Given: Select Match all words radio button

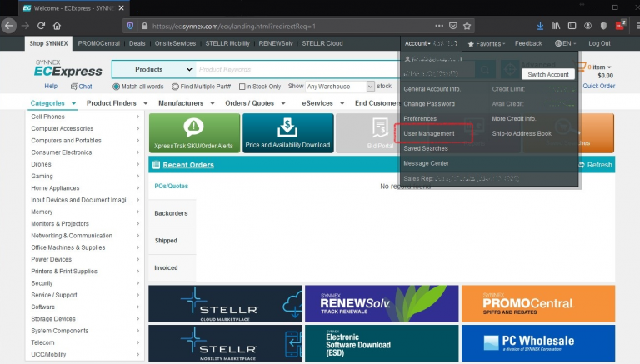Looking at the screenshot, I should click(117, 87).
